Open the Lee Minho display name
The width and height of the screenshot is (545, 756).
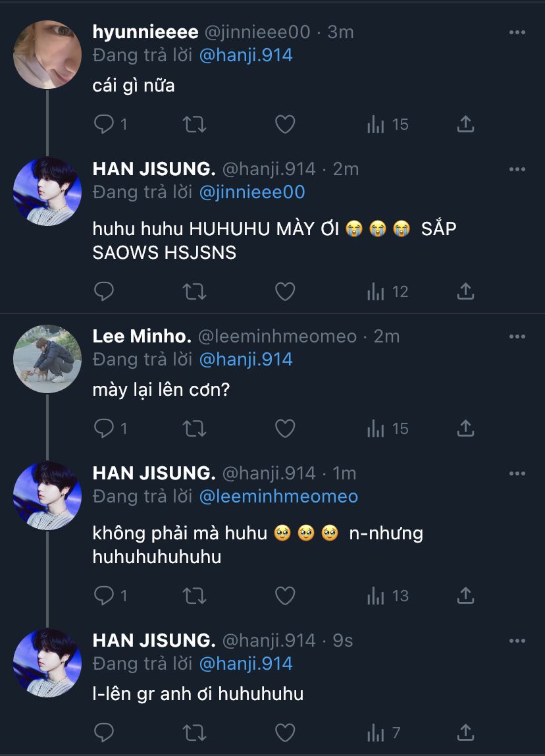tap(142, 337)
